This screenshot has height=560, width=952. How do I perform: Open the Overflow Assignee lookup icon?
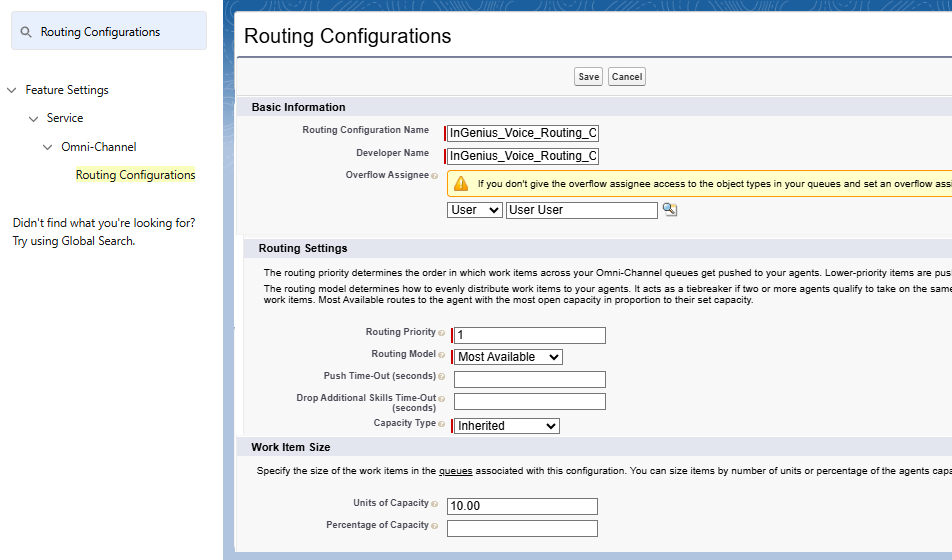tap(670, 209)
